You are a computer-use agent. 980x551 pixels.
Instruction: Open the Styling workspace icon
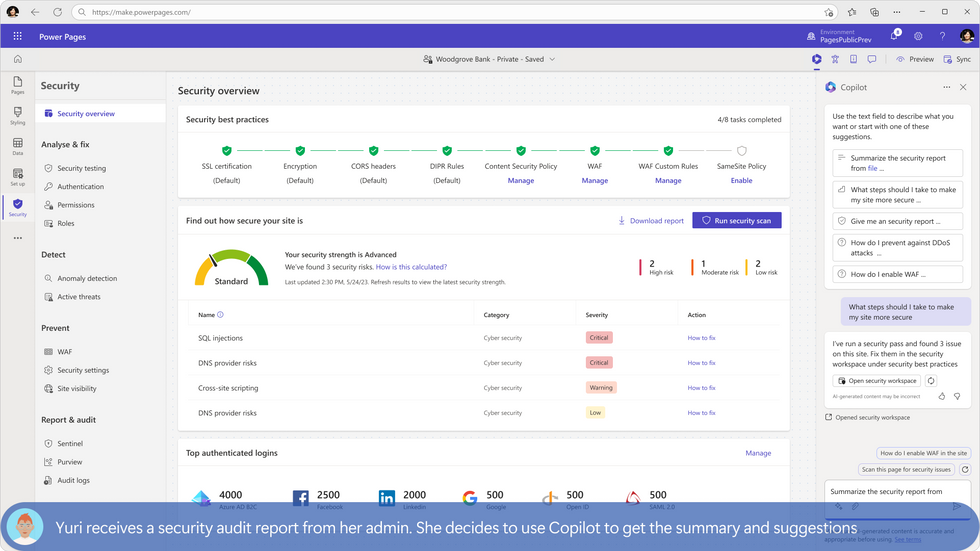tap(18, 116)
